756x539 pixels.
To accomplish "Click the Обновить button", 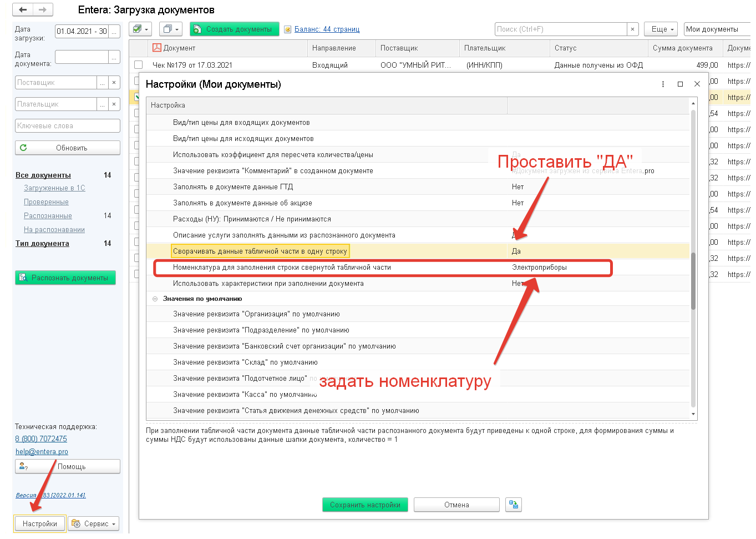I will click(68, 148).
